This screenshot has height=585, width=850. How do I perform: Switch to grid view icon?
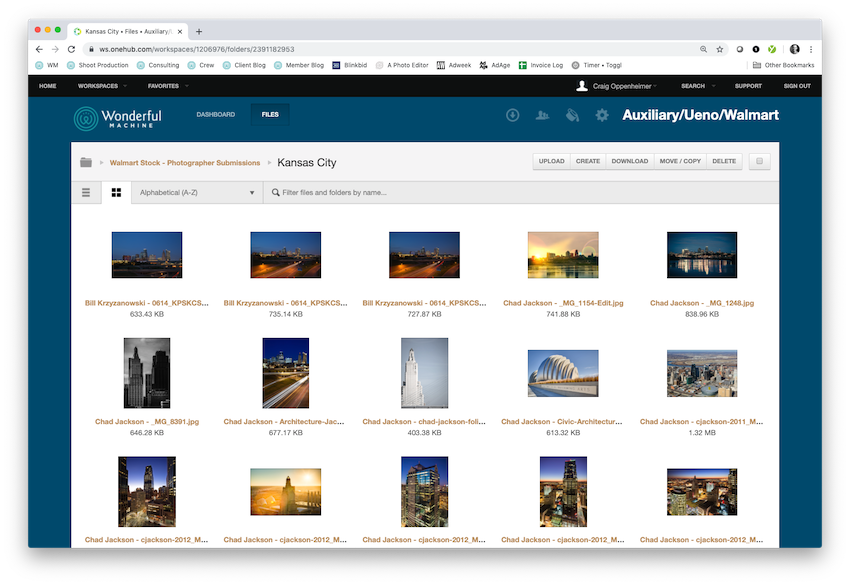[x=116, y=192]
